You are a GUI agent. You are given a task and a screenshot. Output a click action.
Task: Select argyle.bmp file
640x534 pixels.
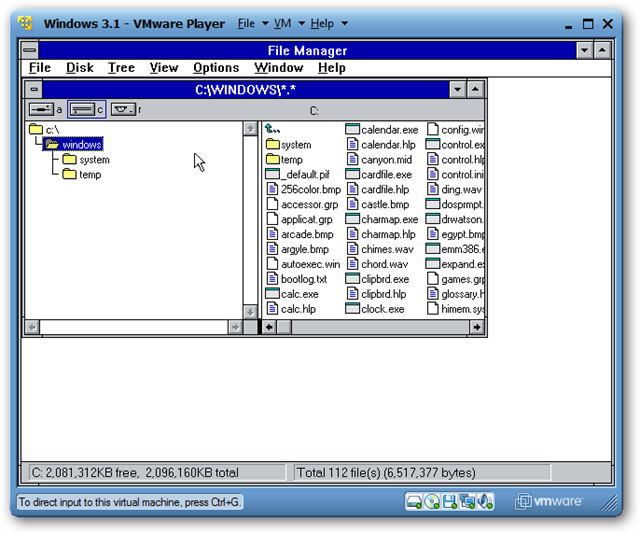pos(298,249)
